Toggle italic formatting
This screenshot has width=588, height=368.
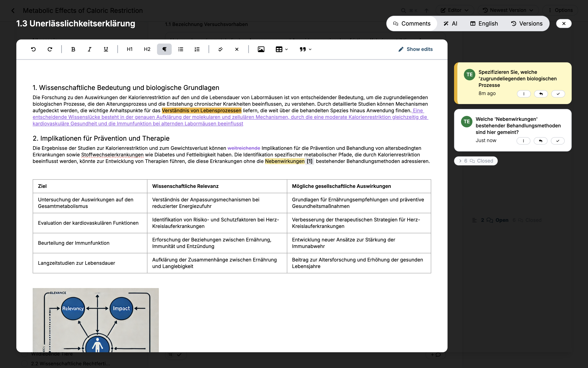[89, 49]
